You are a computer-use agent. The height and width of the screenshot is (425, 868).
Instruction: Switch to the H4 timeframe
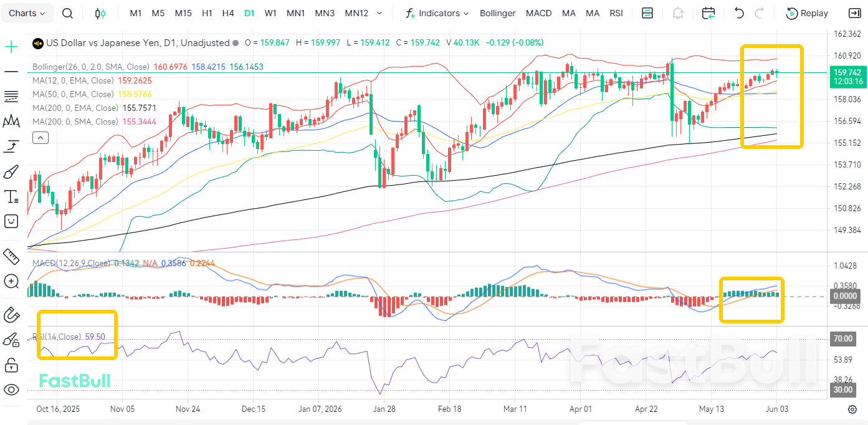pos(228,13)
